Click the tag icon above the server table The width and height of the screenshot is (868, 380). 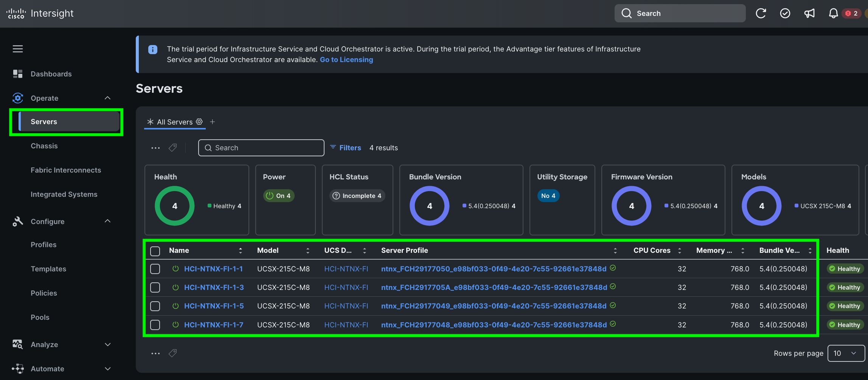(x=172, y=148)
